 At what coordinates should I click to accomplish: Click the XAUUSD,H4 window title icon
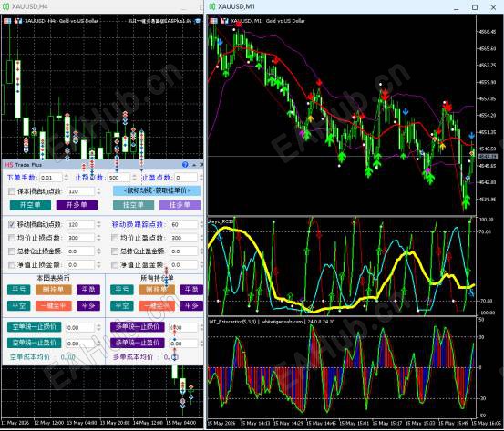click(x=5, y=6)
